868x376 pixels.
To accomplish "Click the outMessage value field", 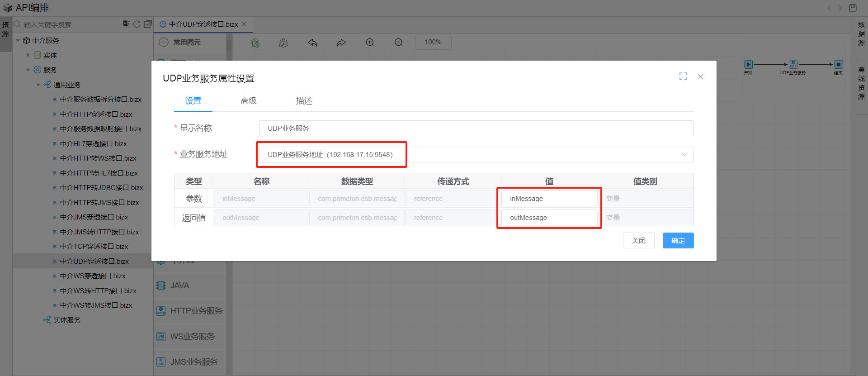I will click(549, 218).
